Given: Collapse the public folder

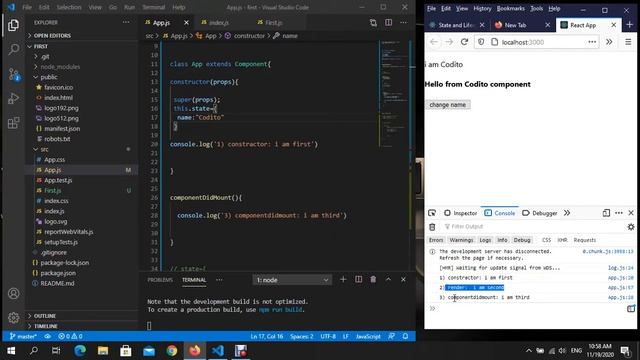Looking at the screenshot, I should pyautogui.click(x=82, y=77).
